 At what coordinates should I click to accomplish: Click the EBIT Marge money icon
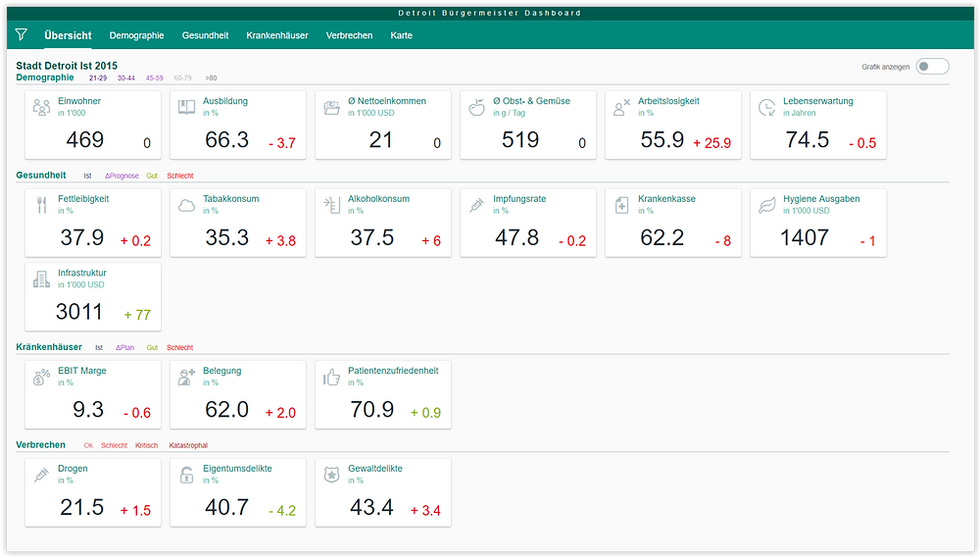pos(41,377)
